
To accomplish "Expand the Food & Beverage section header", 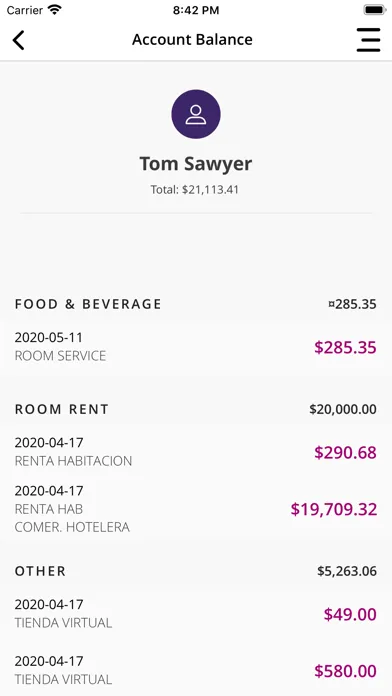I will pyautogui.click(x=196, y=304).
